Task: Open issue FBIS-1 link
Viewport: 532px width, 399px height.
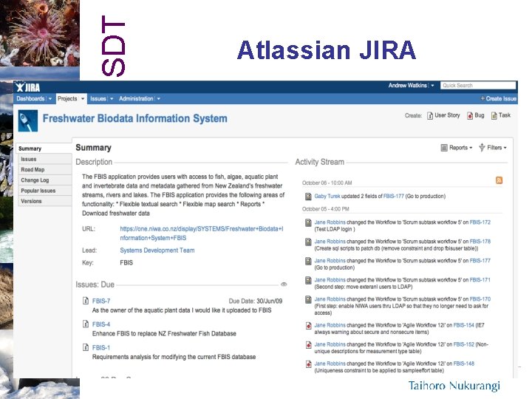Action: tap(101, 348)
